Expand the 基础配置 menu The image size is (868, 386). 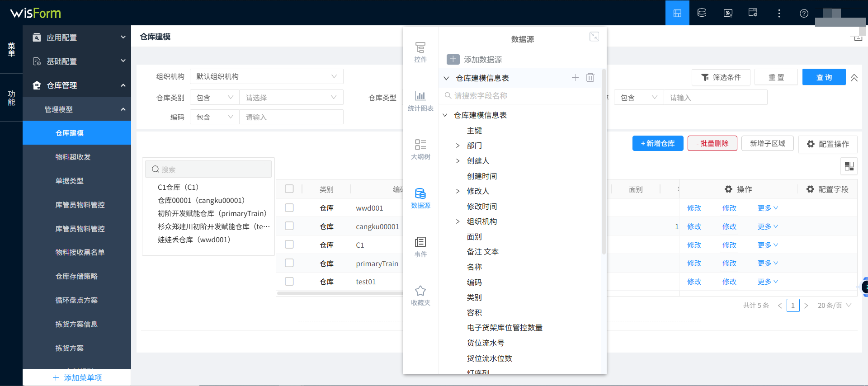tap(77, 61)
